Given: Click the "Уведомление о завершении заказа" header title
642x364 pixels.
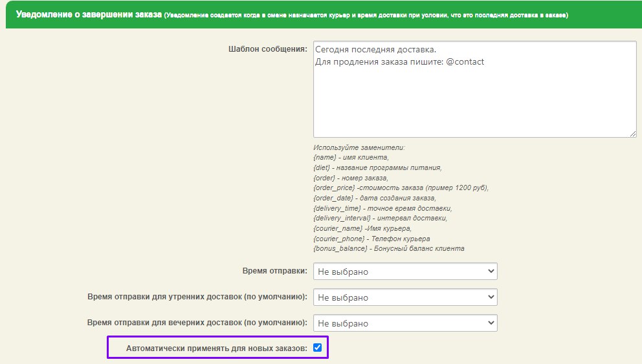Looking at the screenshot, I should [88, 14].
